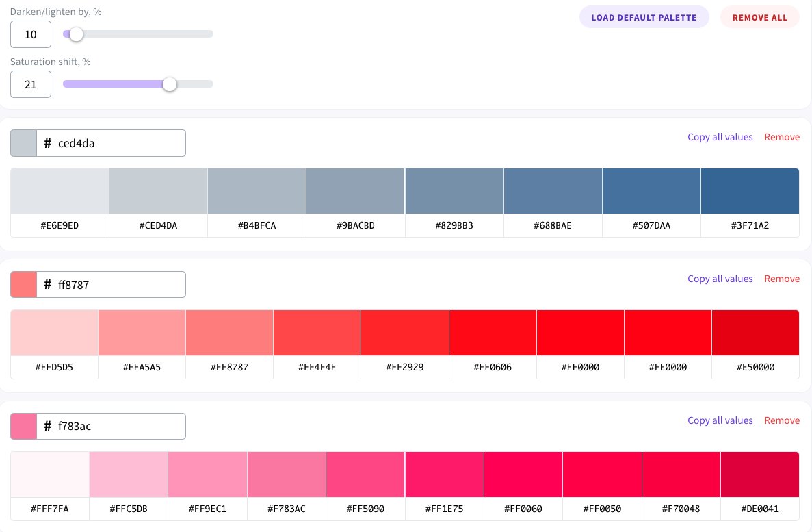Select the #FFA5A5 color swatch
812x532 pixels.
pyautogui.click(x=142, y=332)
